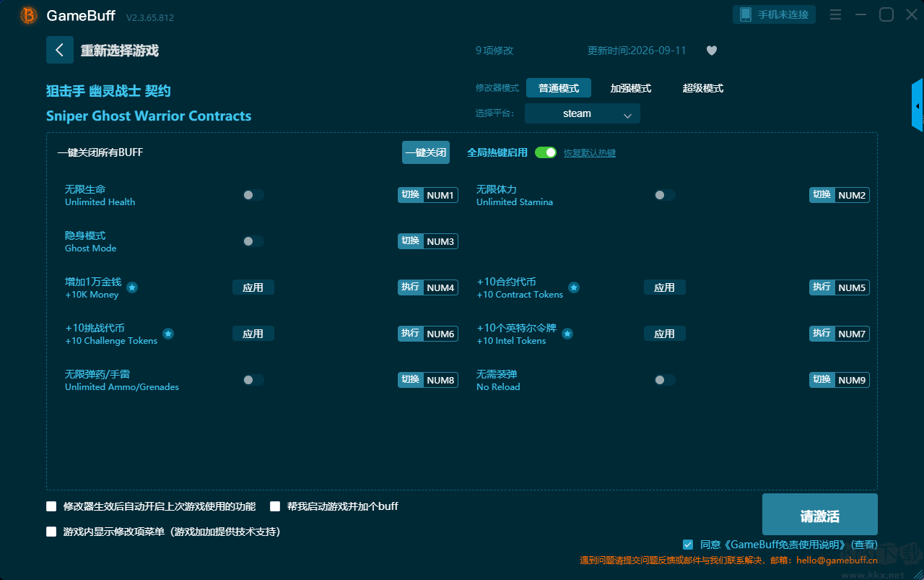Click the 狙击手 幽灵战士 契约 title
The image size is (924, 580).
click(108, 91)
